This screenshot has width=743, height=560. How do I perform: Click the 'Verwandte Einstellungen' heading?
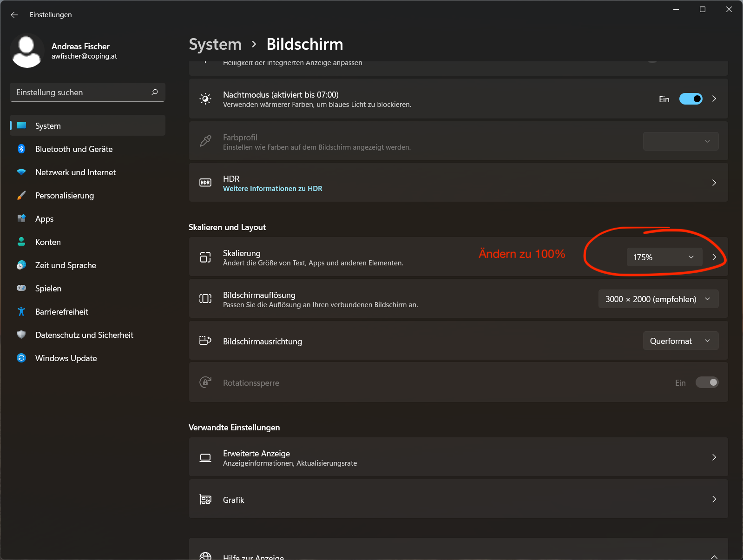click(x=234, y=428)
